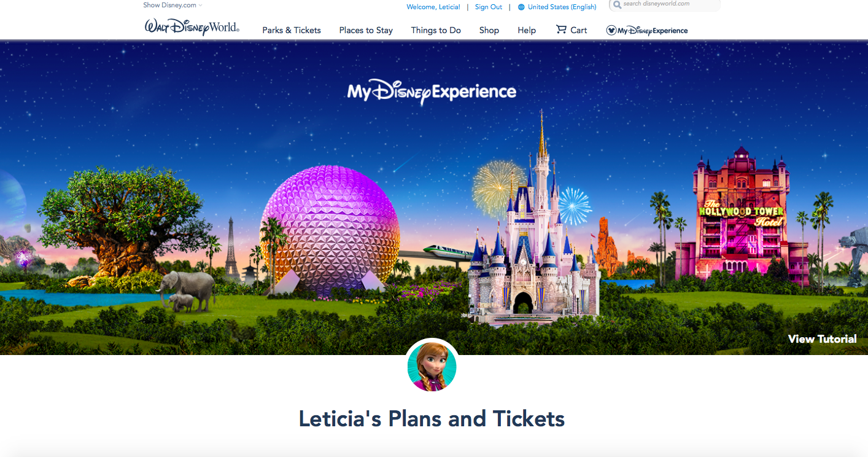Change the United States (English) language selection
The width and height of the screenshot is (868, 457).
click(562, 7)
